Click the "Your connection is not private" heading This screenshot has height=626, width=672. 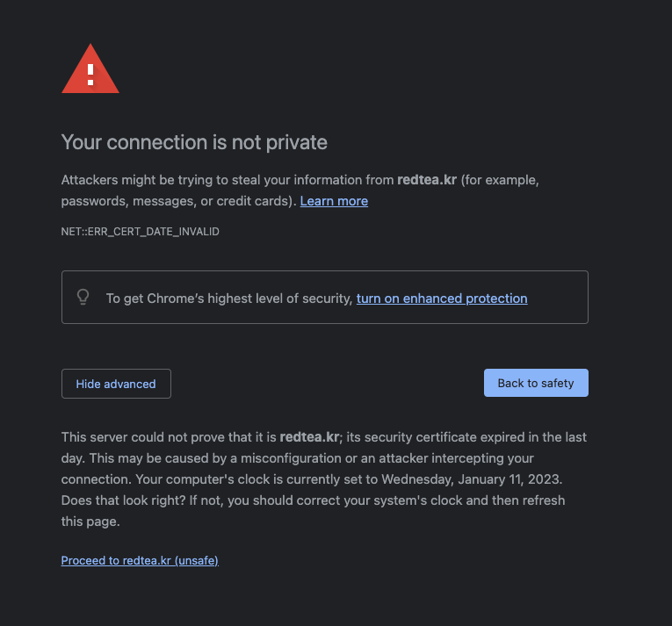194,142
